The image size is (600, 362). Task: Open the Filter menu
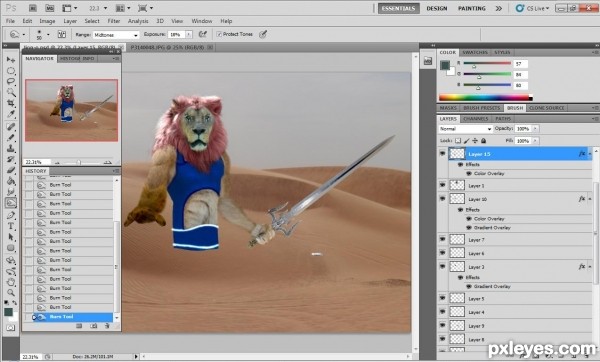coord(114,21)
